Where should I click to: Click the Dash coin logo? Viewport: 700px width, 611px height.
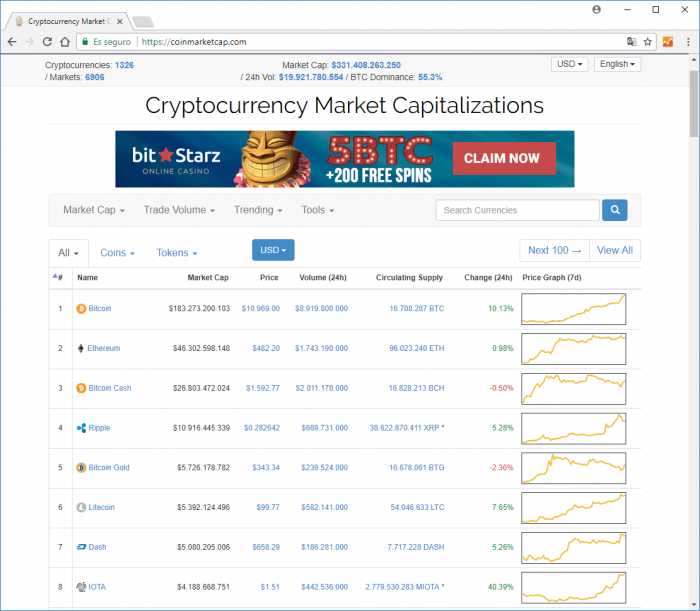pos(81,547)
